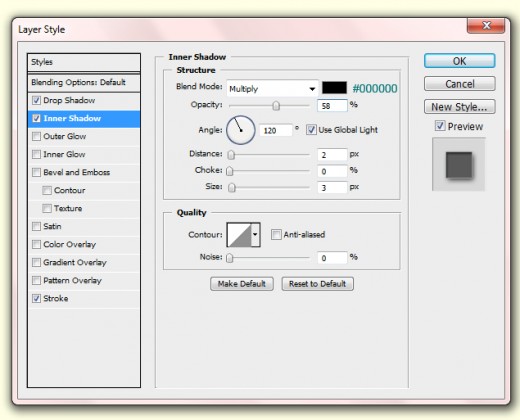
Task: Click the Cancel button
Action: coord(460,84)
